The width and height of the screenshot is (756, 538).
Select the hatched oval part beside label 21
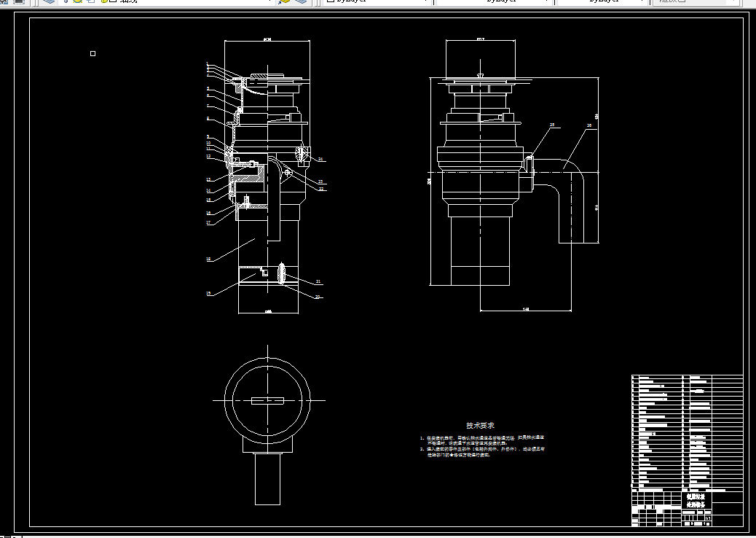tap(282, 273)
